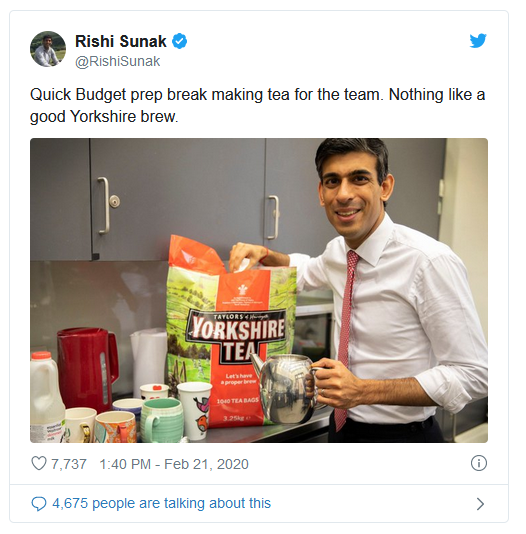
Task: Open the tweet info circle icon
Action: 479,463
